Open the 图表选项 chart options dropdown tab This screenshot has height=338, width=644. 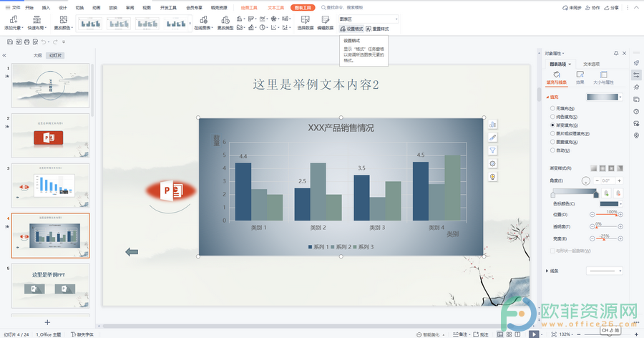pyautogui.click(x=560, y=64)
